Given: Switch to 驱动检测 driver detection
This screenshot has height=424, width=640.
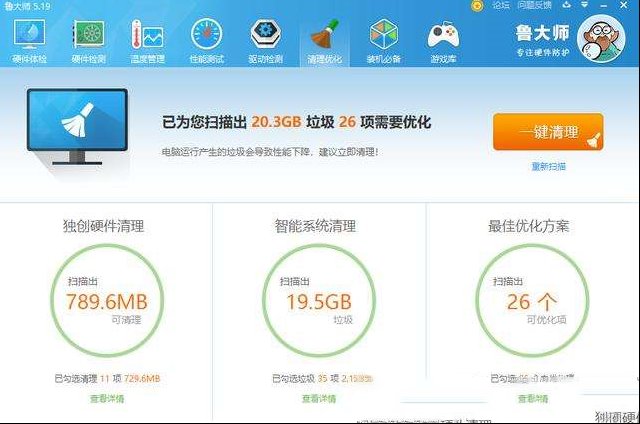Looking at the screenshot, I should pos(266,41).
